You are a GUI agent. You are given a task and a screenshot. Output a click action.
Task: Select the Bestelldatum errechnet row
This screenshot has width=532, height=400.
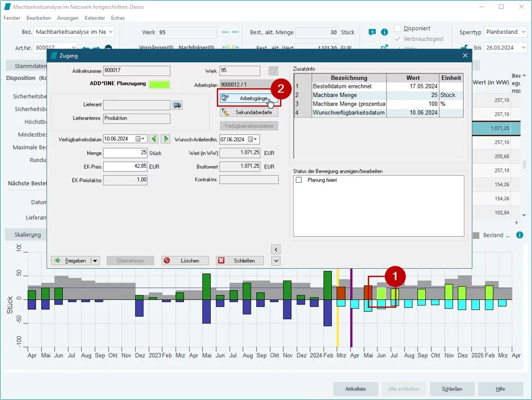379,87
